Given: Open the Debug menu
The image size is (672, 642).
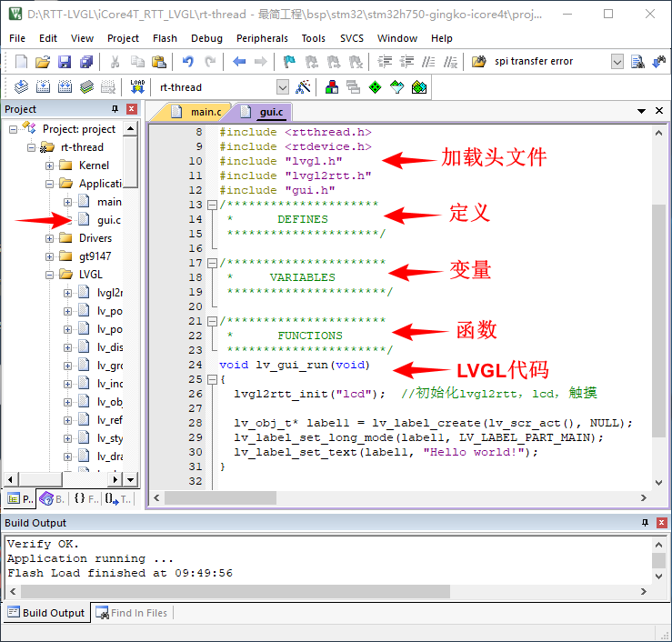Looking at the screenshot, I should tap(206, 38).
